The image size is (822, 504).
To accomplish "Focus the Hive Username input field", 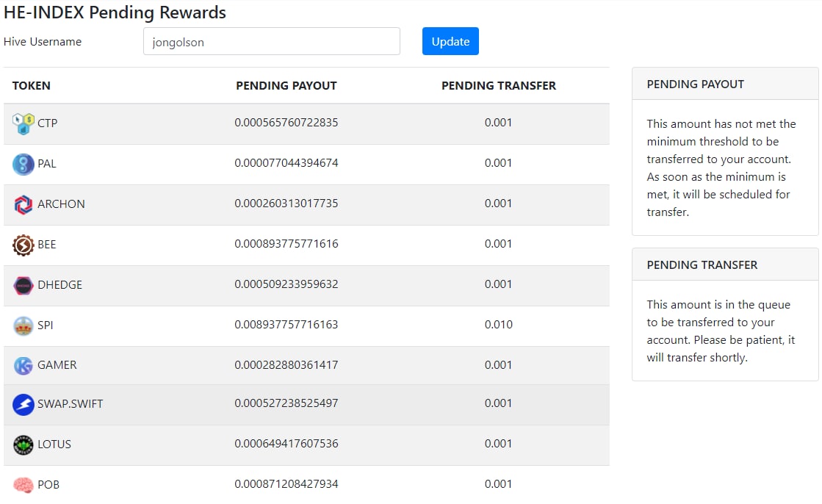I will (x=272, y=41).
